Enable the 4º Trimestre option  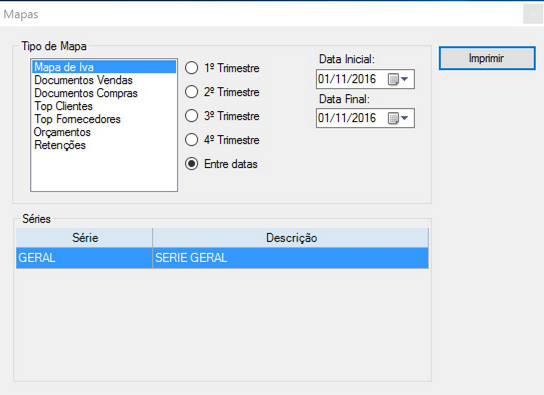192,140
